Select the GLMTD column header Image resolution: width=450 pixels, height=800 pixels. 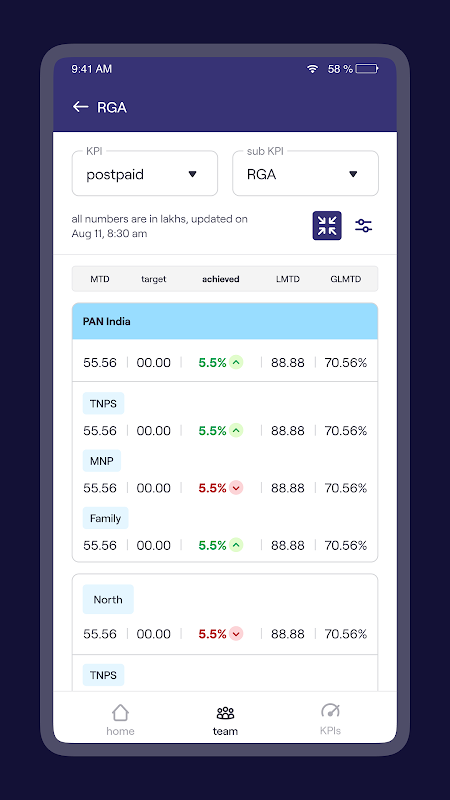345,279
